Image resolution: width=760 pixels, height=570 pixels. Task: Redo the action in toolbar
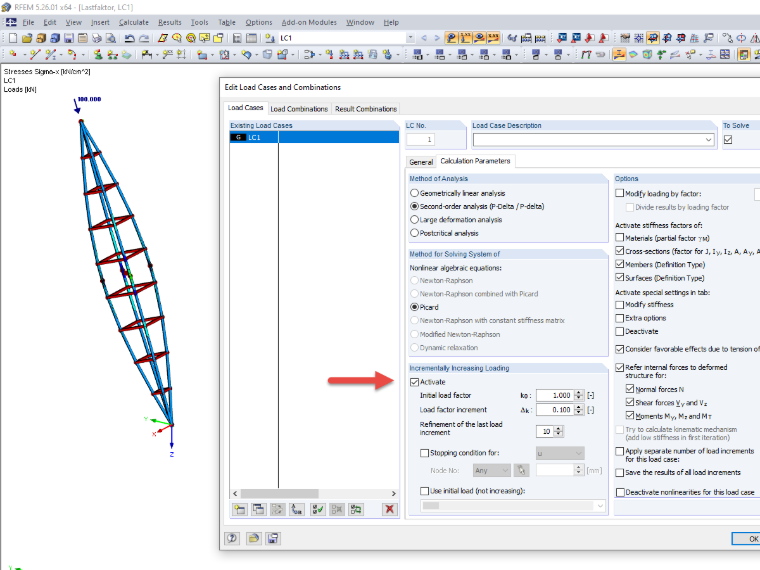144,38
